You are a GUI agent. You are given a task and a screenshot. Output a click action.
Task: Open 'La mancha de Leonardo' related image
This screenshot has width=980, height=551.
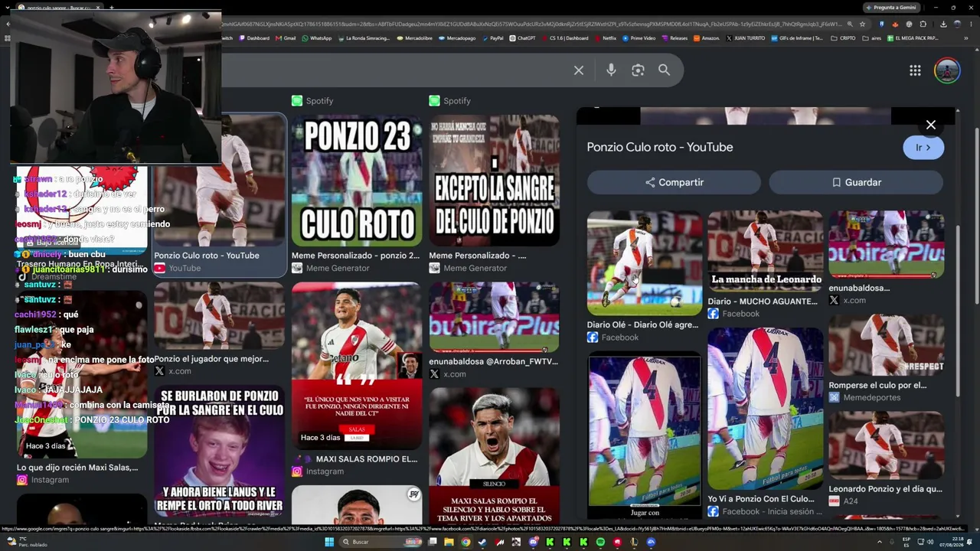[765, 251]
